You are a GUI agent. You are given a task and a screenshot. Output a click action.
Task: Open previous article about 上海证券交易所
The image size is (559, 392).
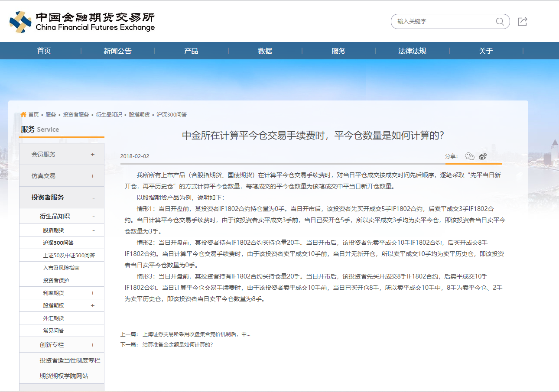click(x=196, y=334)
